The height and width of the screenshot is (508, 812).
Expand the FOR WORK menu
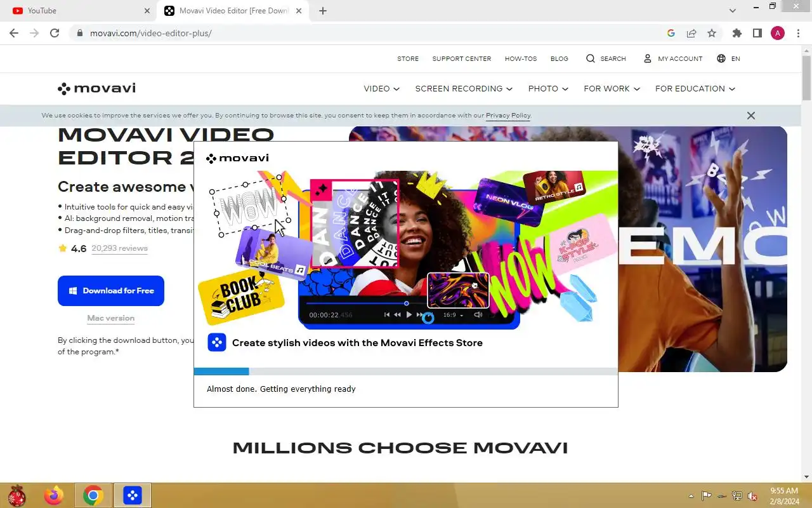612,88
